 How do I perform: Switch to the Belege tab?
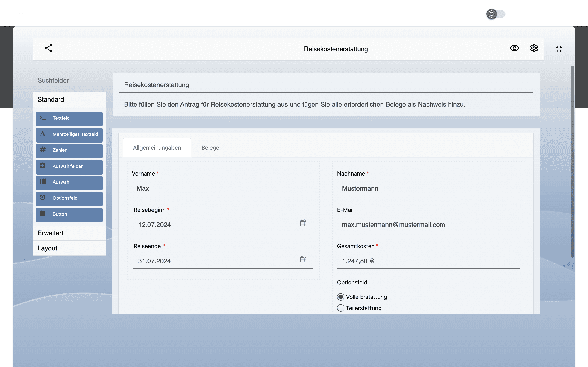click(x=210, y=148)
